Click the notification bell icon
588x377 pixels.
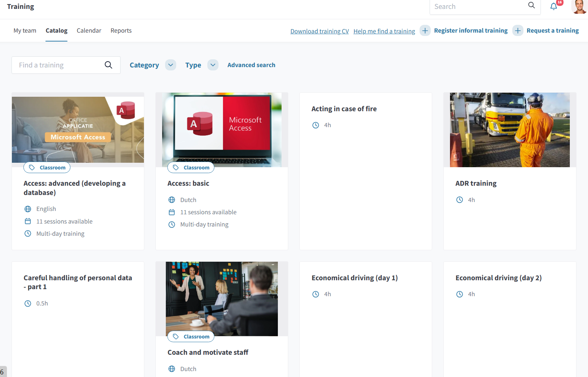[553, 6]
